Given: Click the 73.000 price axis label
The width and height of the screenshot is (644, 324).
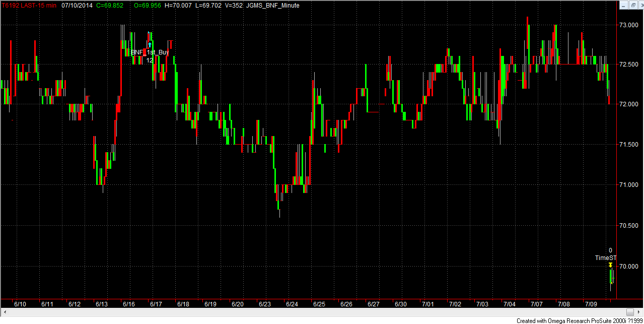Looking at the screenshot, I should tap(629, 25).
